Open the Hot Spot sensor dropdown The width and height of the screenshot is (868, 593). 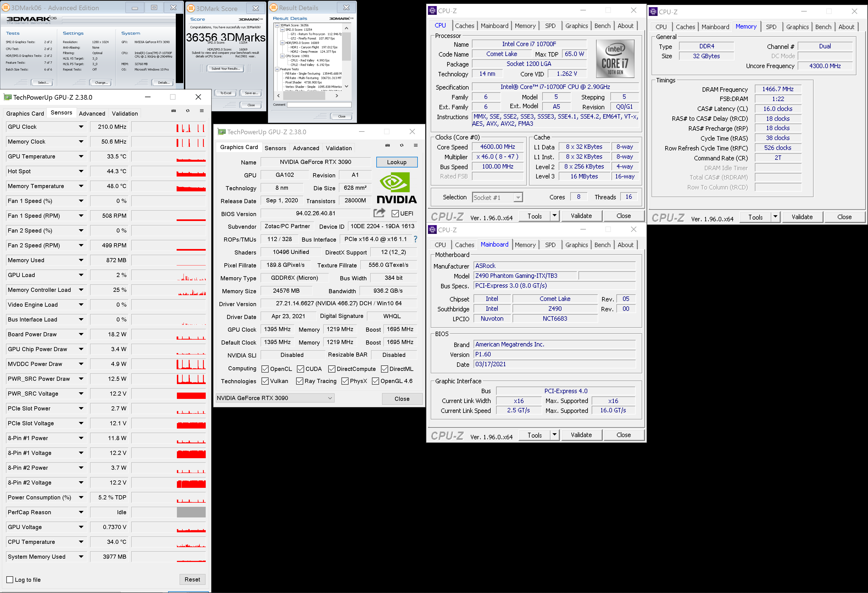point(81,171)
